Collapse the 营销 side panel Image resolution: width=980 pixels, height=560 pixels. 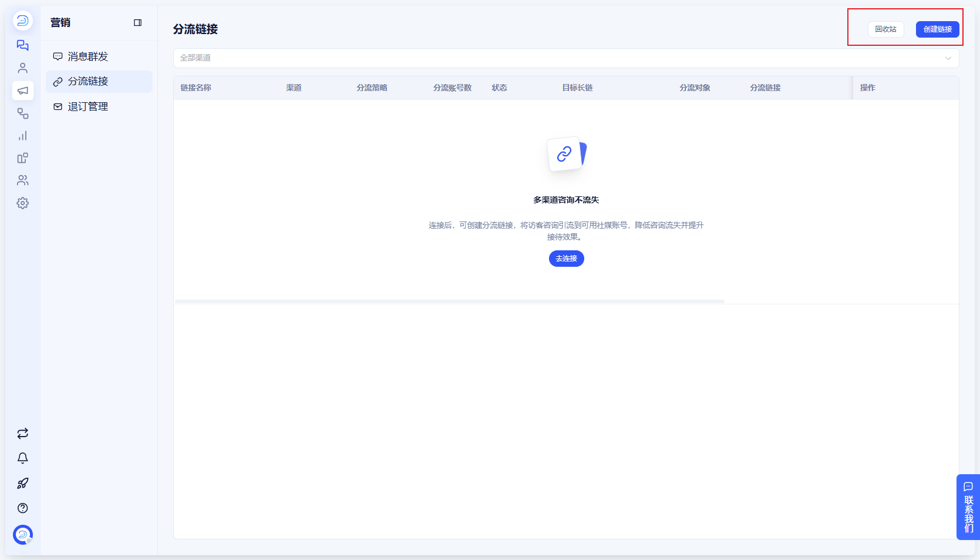click(138, 22)
